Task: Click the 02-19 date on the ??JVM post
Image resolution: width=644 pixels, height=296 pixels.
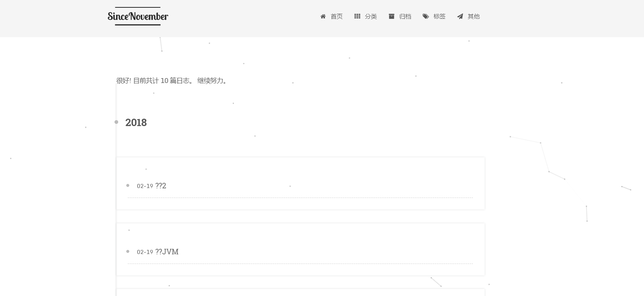Action: point(145,252)
